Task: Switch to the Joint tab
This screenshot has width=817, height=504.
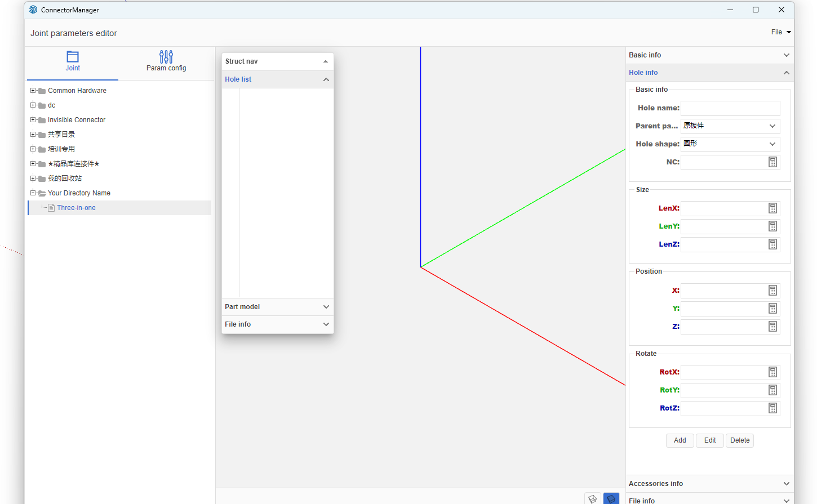Action: [x=73, y=61]
